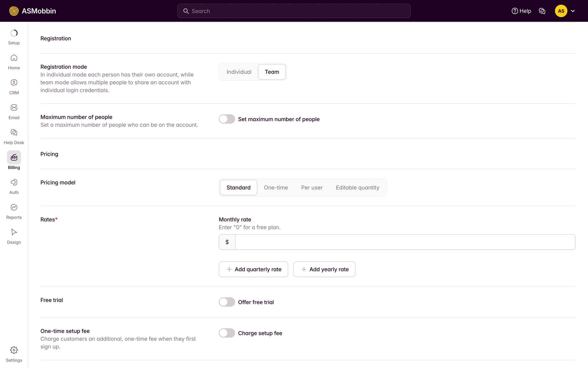Enable the Charge setup fee toggle
The image size is (588, 368).
tap(227, 333)
